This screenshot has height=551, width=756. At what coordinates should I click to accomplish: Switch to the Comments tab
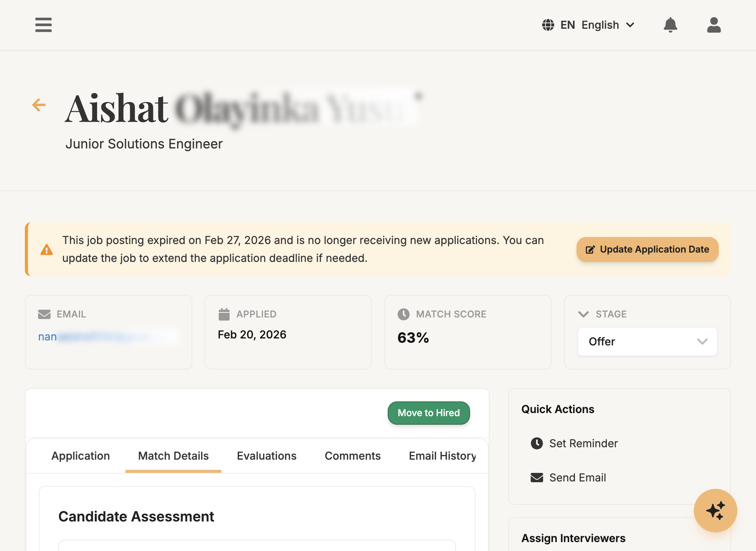(353, 456)
